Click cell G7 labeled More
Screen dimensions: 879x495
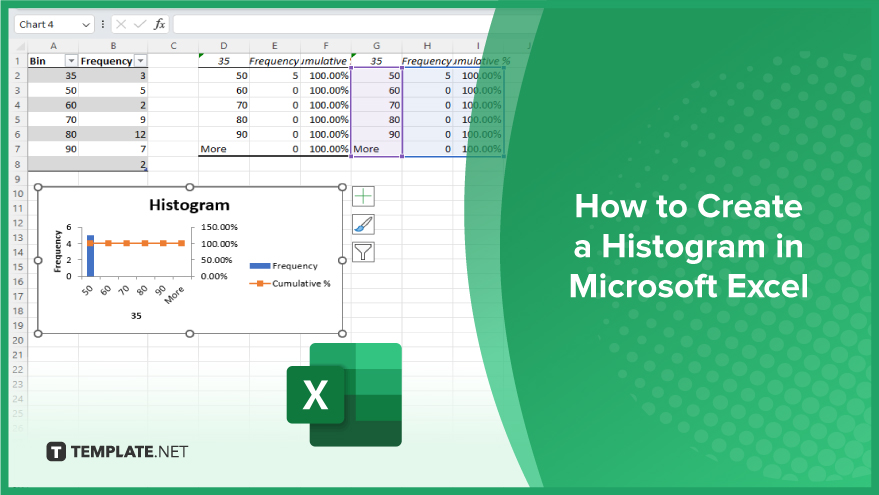(x=377, y=149)
